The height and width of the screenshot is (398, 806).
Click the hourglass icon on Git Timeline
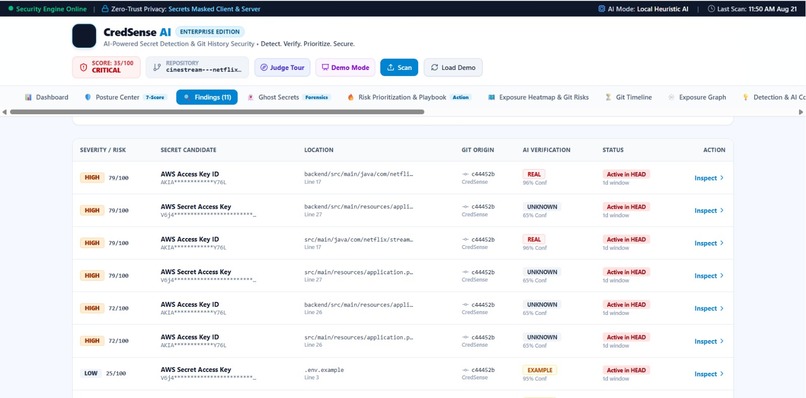point(608,97)
